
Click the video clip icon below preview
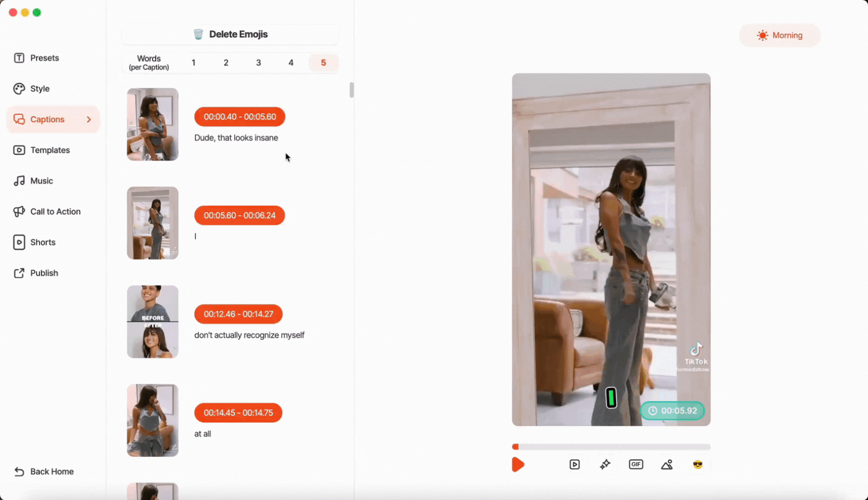574,464
